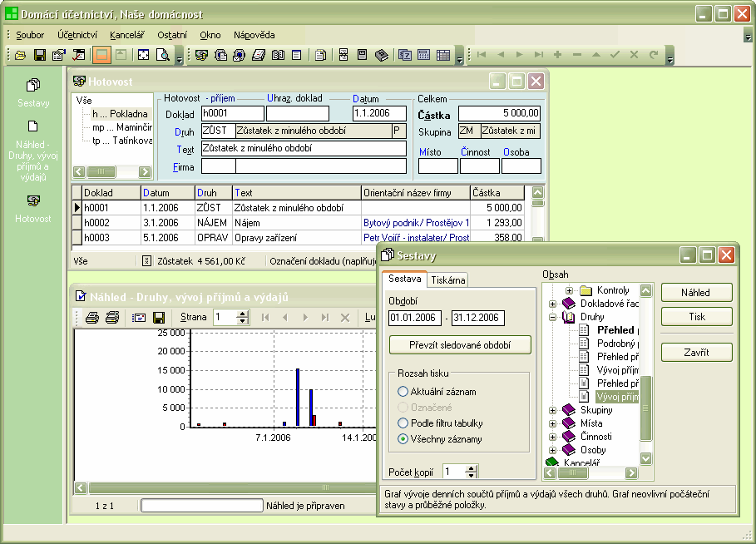Choose the 'Všechny záznamy' radio button
Image resolution: width=756 pixels, height=544 pixels.
click(403, 439)
